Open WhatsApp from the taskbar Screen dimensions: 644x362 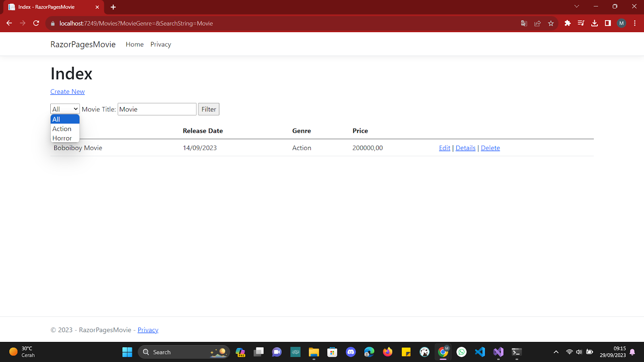point(461,352)
